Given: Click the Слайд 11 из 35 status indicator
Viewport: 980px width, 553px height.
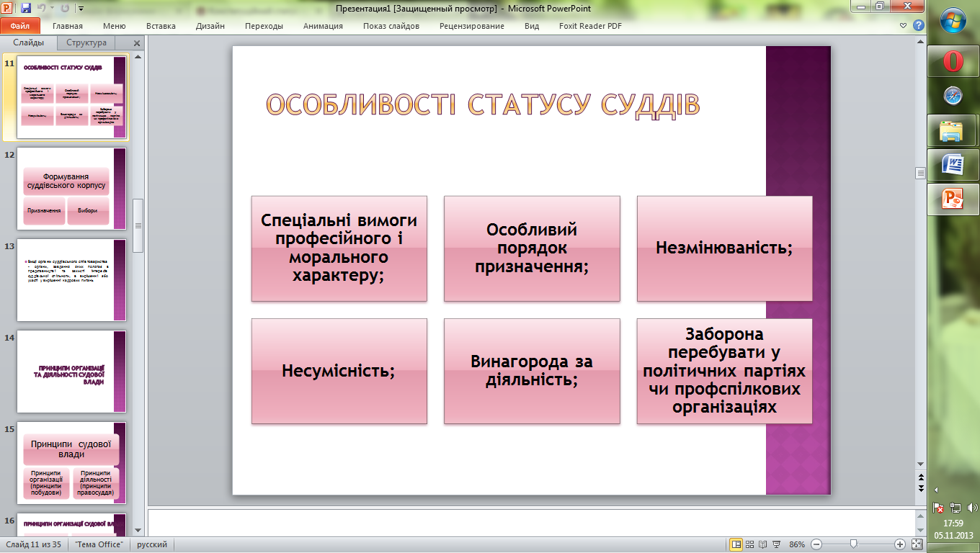Looking at the screenshot, I should (34, 544).
